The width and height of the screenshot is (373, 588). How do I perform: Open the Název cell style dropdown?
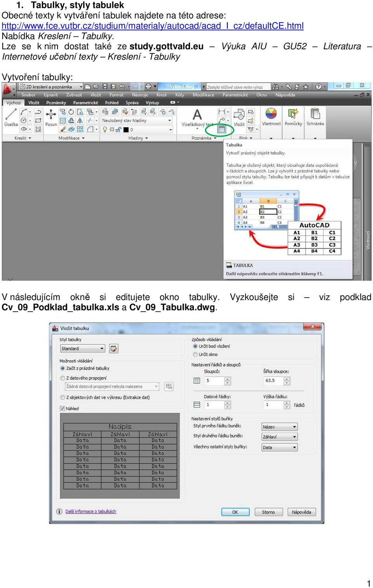point(279,427)
